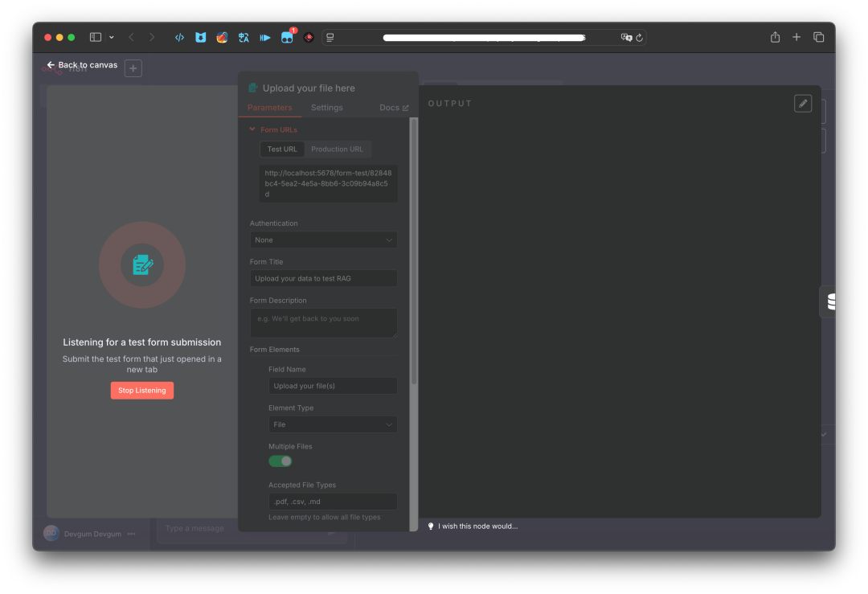Click the Stop Listening button
The height and width of the screenshot is (594, 868).
142,391
